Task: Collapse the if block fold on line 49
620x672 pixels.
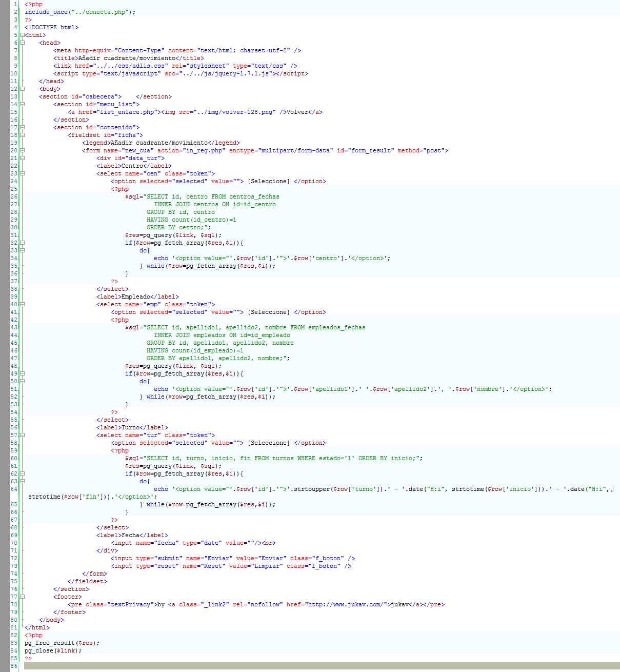Action: (x=22, y=373)
